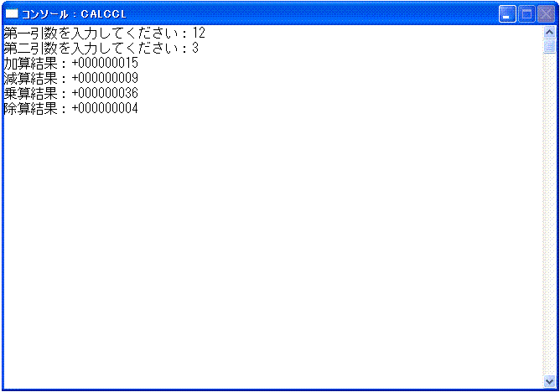Select the コンソール：CALCCL title bar text

pos(74,14)
